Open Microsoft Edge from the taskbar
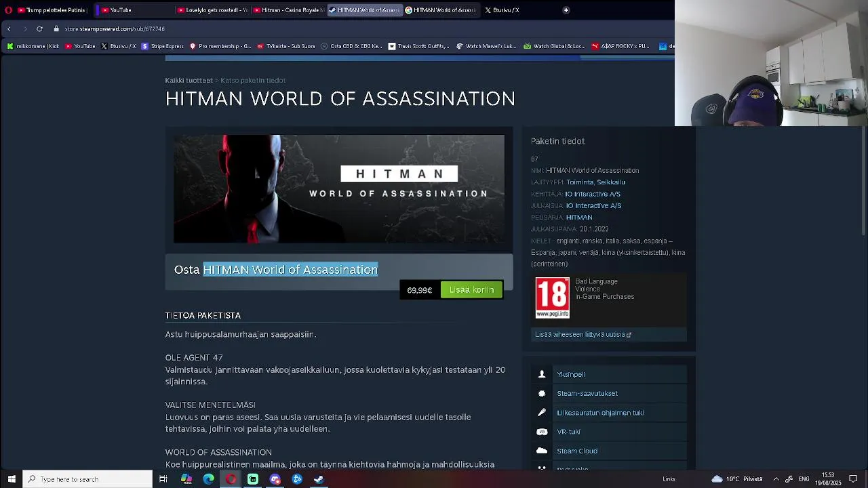Screen dimensions: 868x488 pyautogui.click(x=208, y=479)
